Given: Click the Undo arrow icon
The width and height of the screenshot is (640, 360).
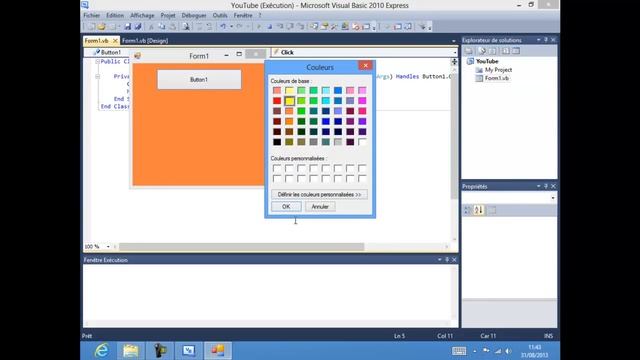Looking at the screenshot, I should point(223,27).
